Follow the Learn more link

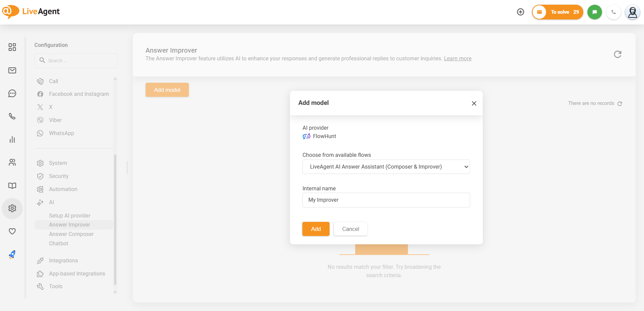click(x=458, y=59)
